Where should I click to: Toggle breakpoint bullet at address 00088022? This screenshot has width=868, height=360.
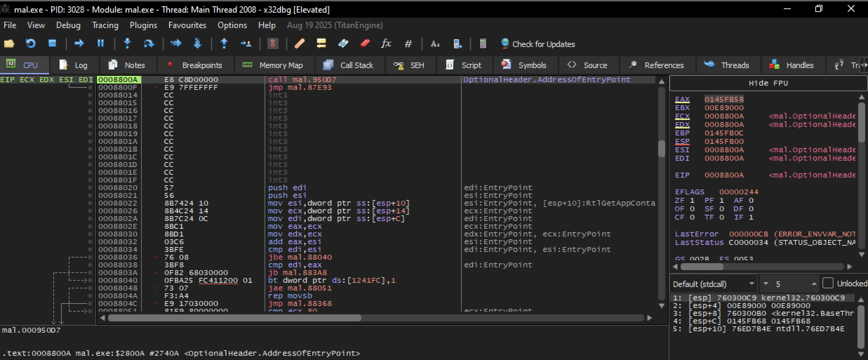[90, 203]
